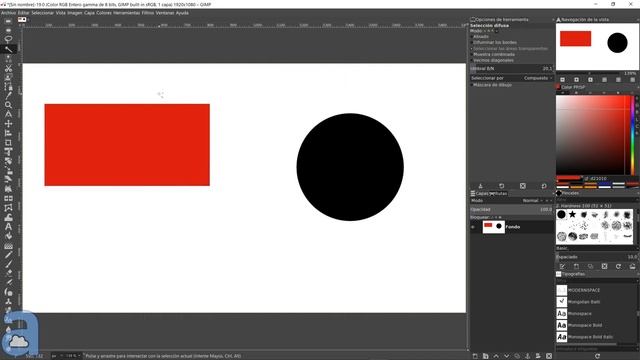Open status bar zoom percentage dropdown

click(x=72, y=356)
